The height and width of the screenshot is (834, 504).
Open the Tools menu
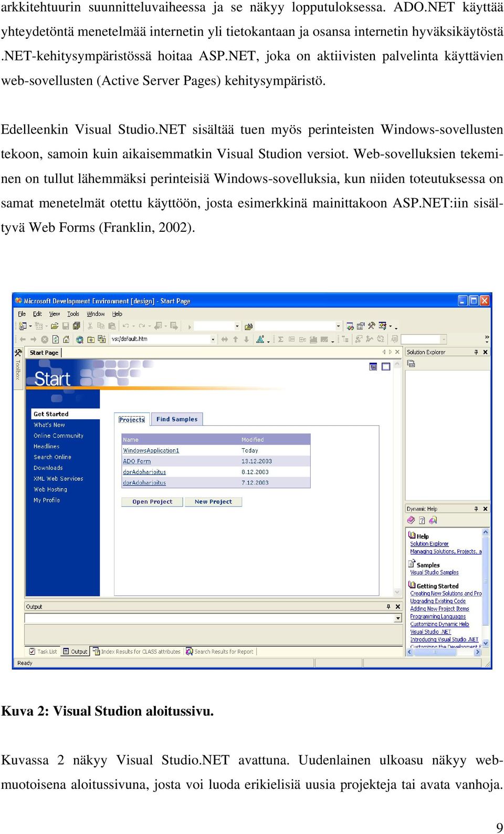click(73, 314)
